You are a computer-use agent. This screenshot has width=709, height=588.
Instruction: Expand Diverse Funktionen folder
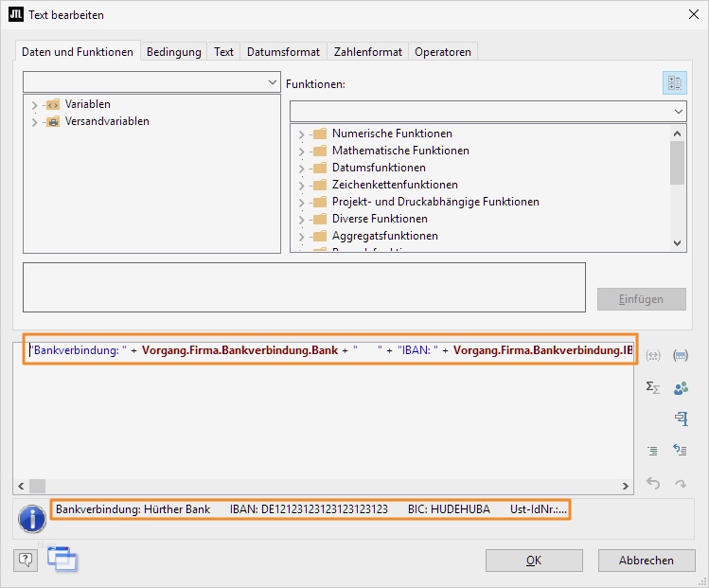tap(302, 220)
